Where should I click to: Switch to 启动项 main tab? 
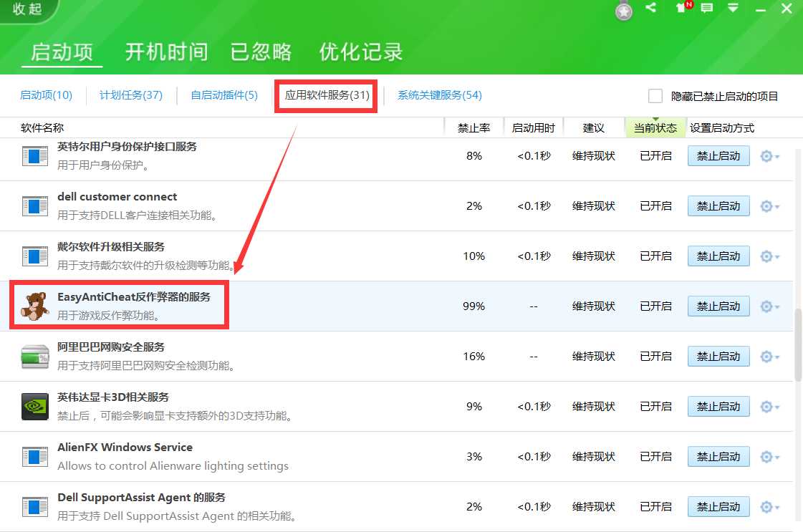tap(62, 52)
